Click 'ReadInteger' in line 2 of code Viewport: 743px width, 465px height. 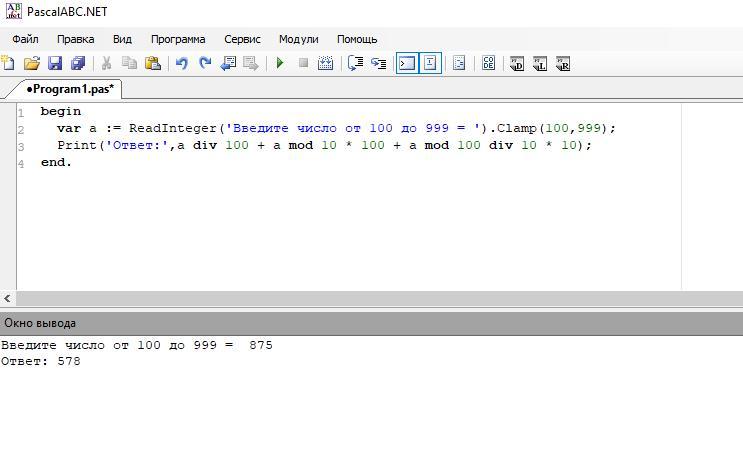pyautogui.click(x=172, y=128)
